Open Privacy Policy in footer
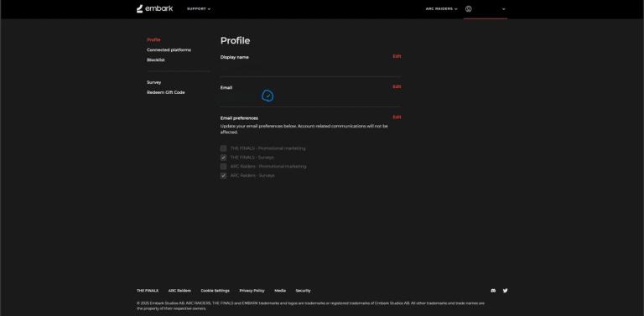 click(x=252, y=291)
